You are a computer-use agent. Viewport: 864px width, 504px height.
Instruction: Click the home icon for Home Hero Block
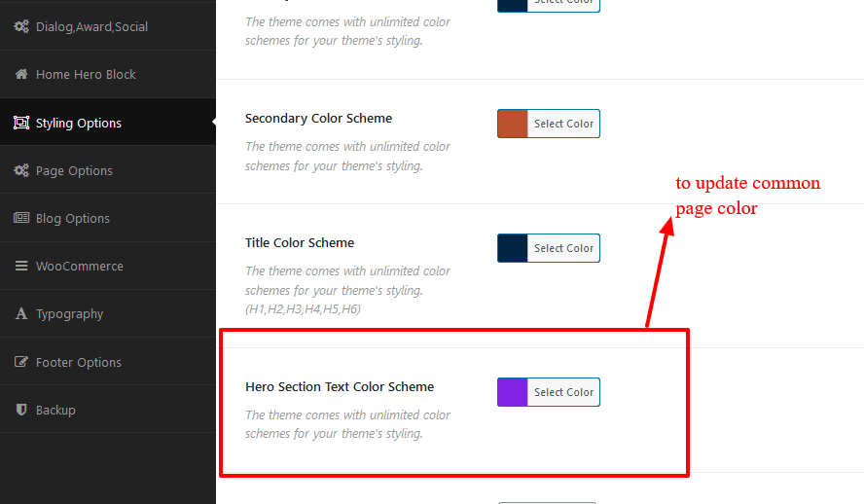(x=21, y=74)
